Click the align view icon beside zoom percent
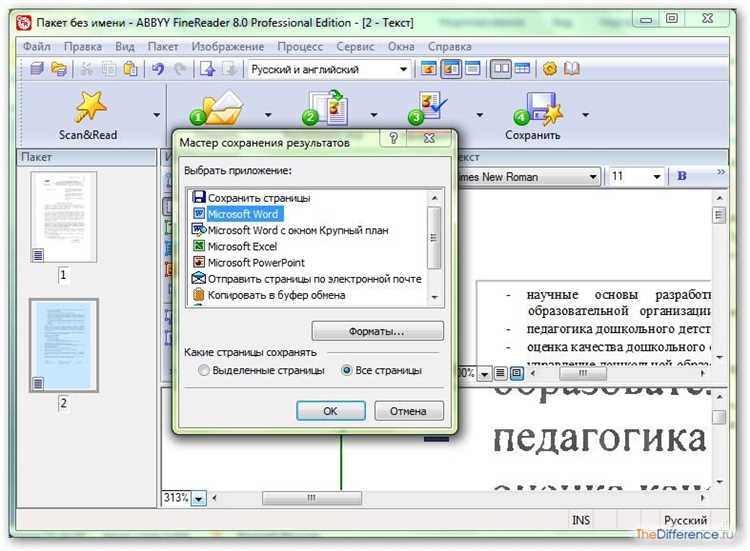 coord(500,373)
